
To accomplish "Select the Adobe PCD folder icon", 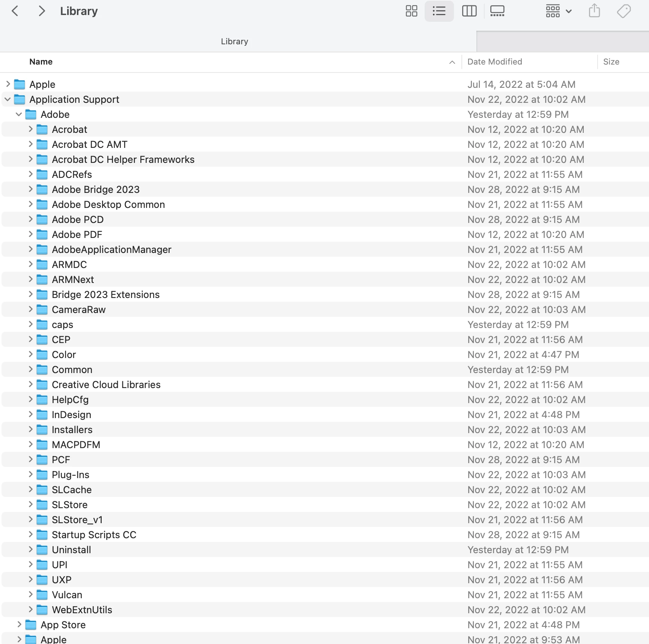I will [x=42, y=220].
